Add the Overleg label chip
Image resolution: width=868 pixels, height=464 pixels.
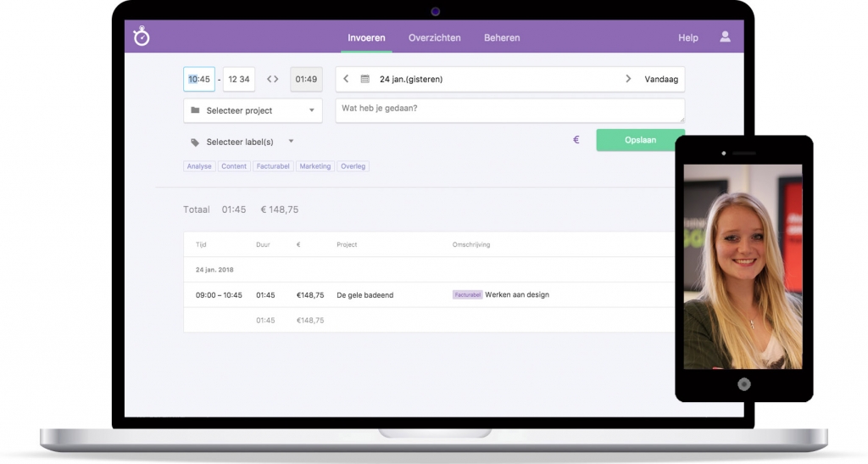click(x=353, y=166)
